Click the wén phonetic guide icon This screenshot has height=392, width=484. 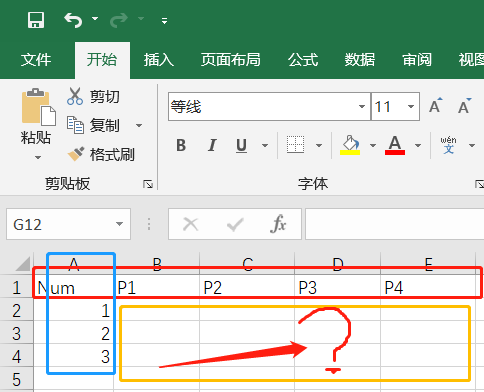click(448, 145)
